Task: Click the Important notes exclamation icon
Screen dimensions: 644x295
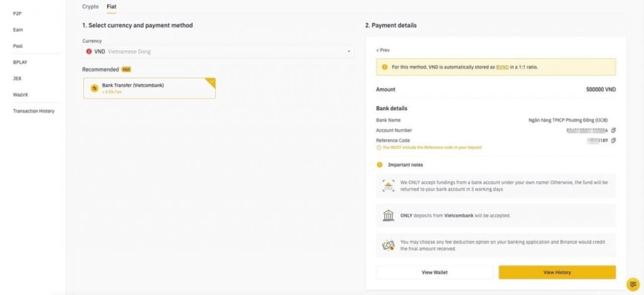Action: click(379, 165)
